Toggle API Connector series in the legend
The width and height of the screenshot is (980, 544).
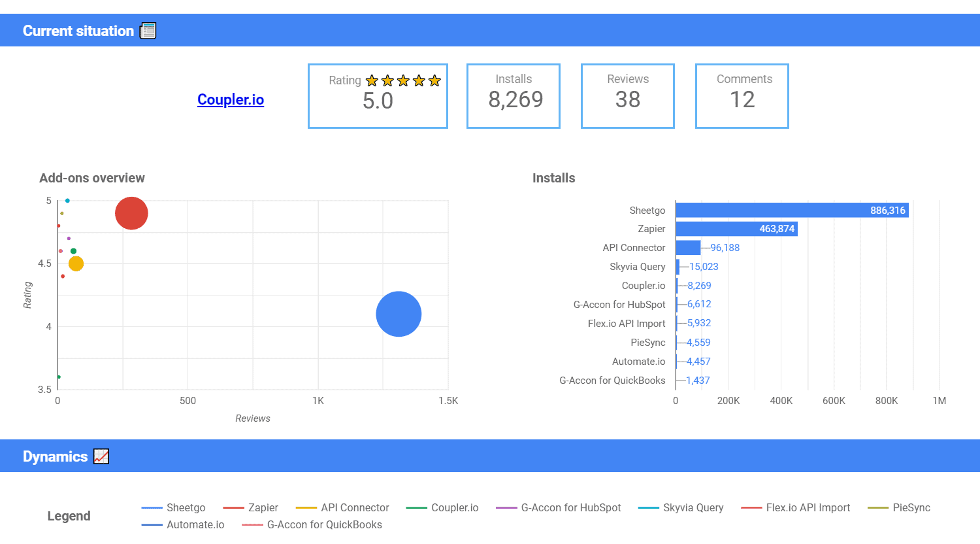342,507
